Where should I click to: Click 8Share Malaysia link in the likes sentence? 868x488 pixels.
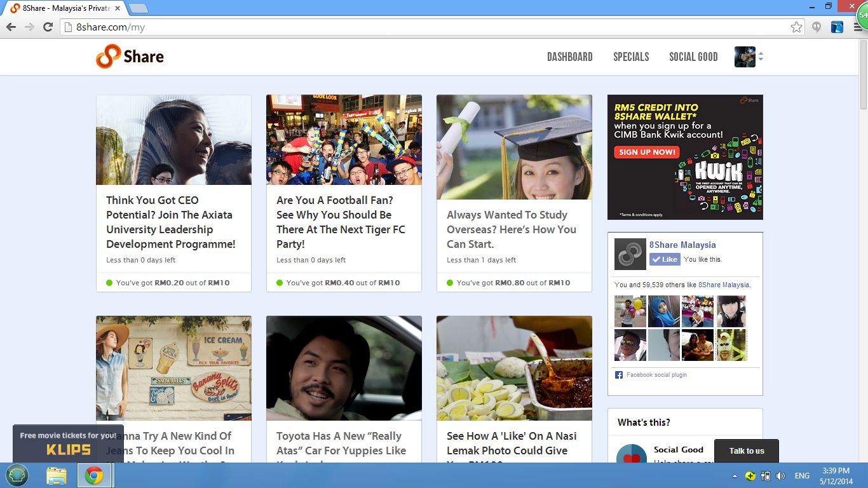[724, 285]
